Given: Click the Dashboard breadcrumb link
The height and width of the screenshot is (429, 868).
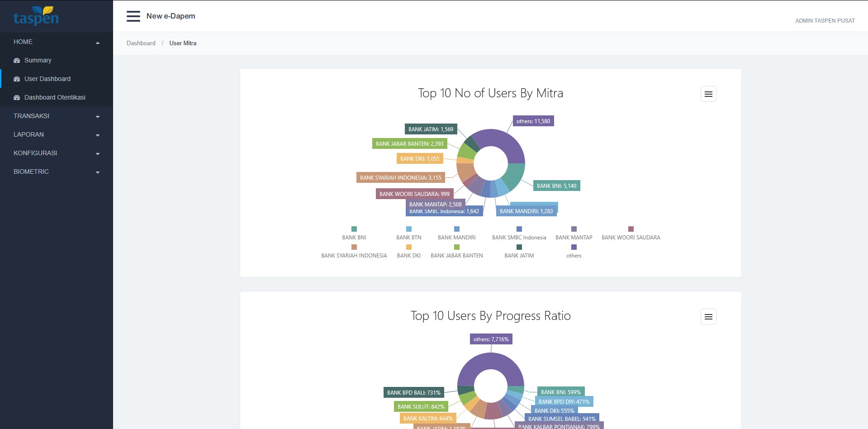Looking at the screenshot, I should (x=141, y=43).
